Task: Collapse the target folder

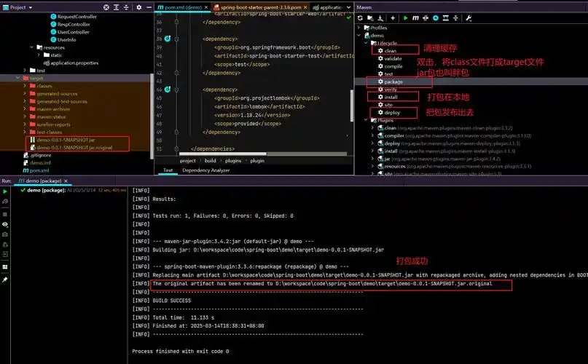Action: [17, 78]
